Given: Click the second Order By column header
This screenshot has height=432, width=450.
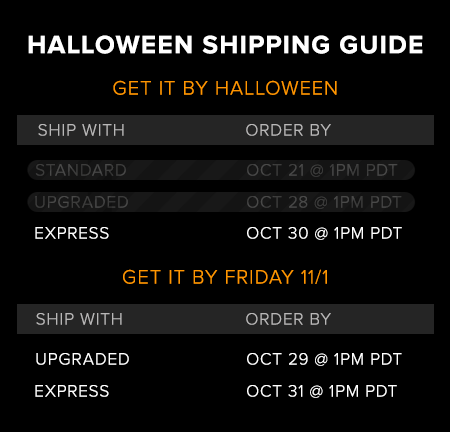Looking at the screenshot, I should 288,319.
